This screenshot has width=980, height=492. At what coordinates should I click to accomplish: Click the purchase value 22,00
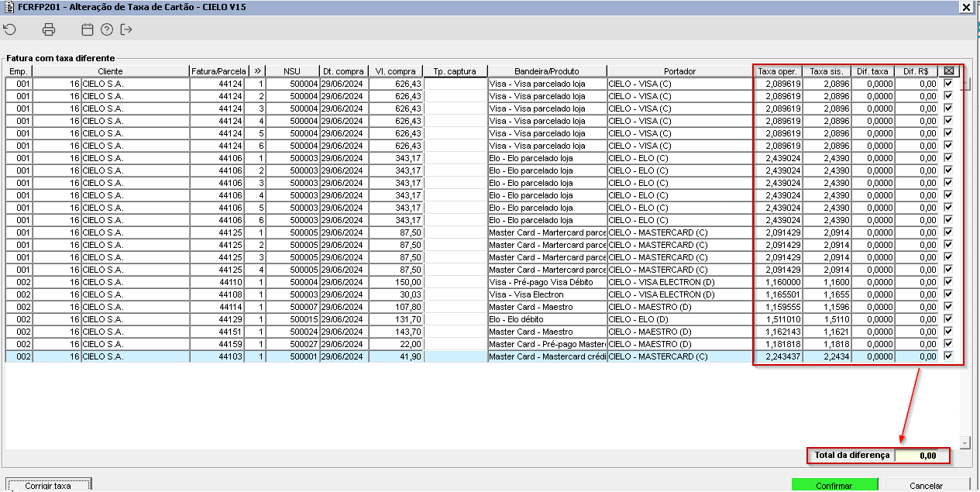[395, 344]
